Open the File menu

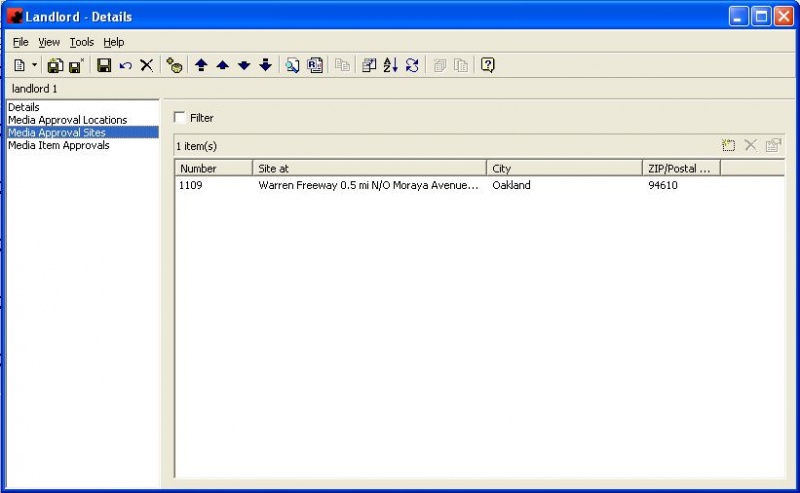point(20,42)
